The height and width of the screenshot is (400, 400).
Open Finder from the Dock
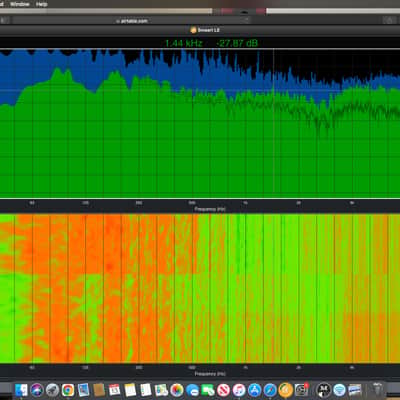click(x=21, y=389)
